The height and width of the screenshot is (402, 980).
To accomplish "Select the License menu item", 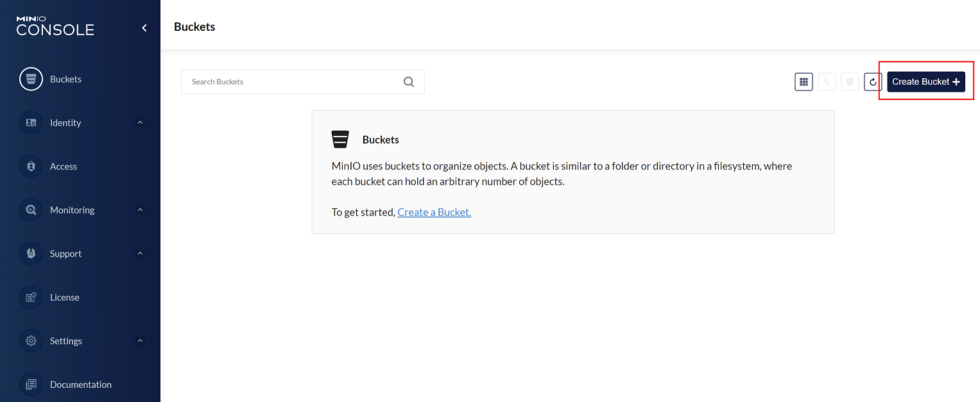I will click(64, 297).
